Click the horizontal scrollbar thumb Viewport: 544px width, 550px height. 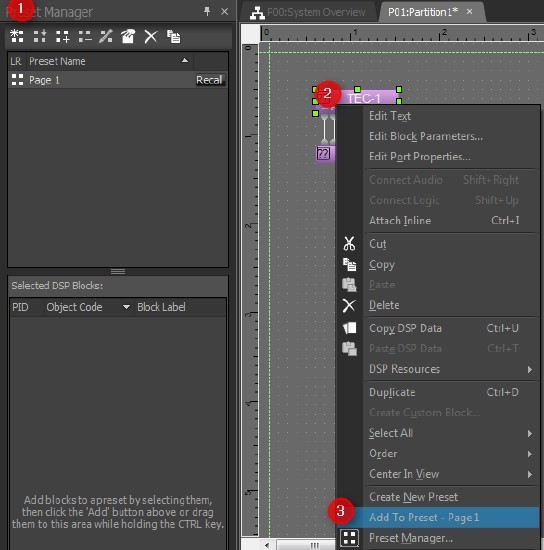(x=306, y=545)
